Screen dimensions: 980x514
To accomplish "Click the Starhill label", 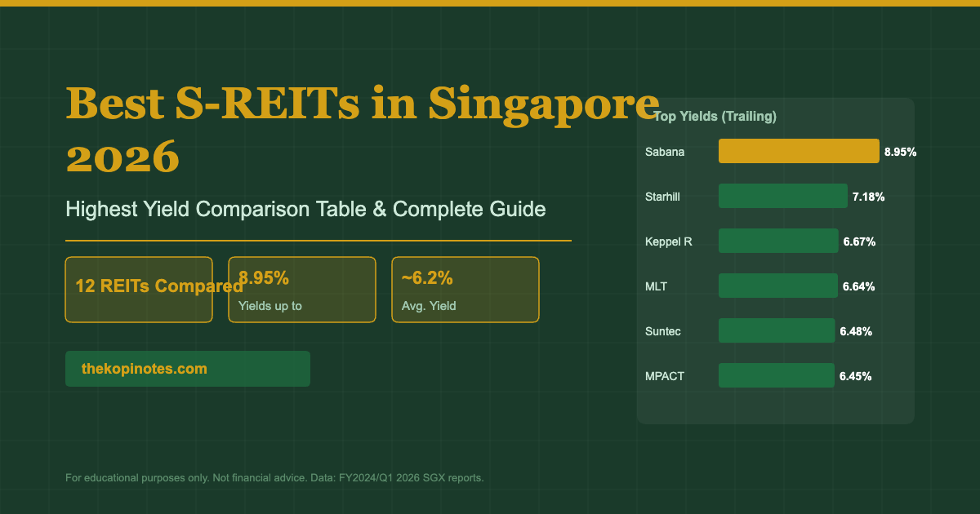I will pyautogui.click(x=662, y=197).
